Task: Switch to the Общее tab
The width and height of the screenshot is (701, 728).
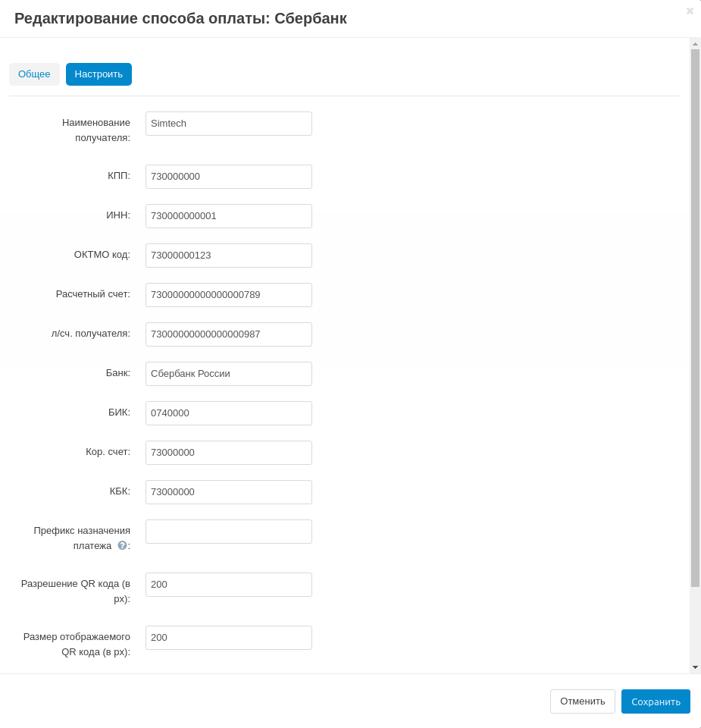Action: click(x=34, y=74)
